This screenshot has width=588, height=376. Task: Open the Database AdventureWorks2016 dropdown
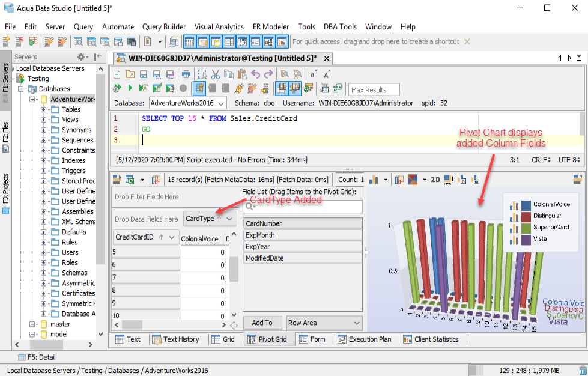[x=187, y=103]
